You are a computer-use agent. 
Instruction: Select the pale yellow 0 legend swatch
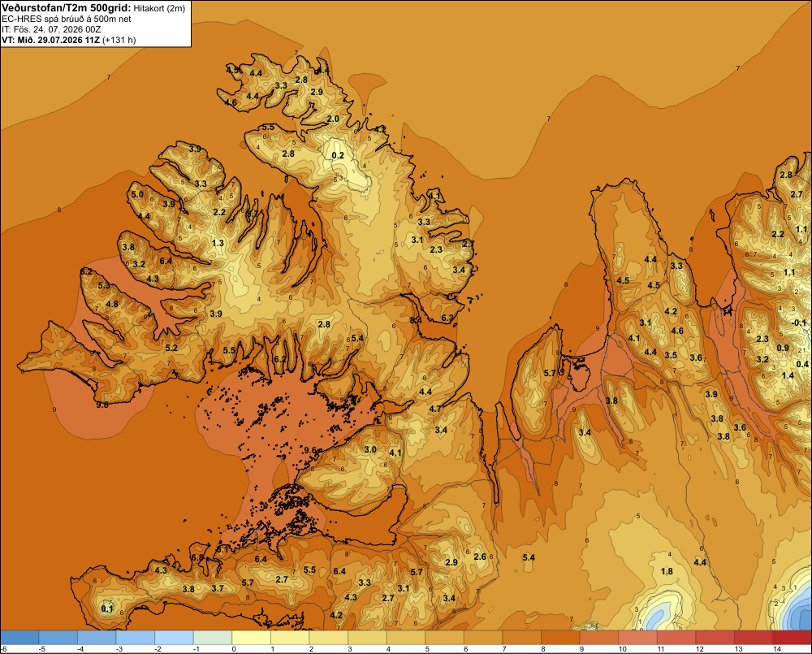click(x=252, y=637)
